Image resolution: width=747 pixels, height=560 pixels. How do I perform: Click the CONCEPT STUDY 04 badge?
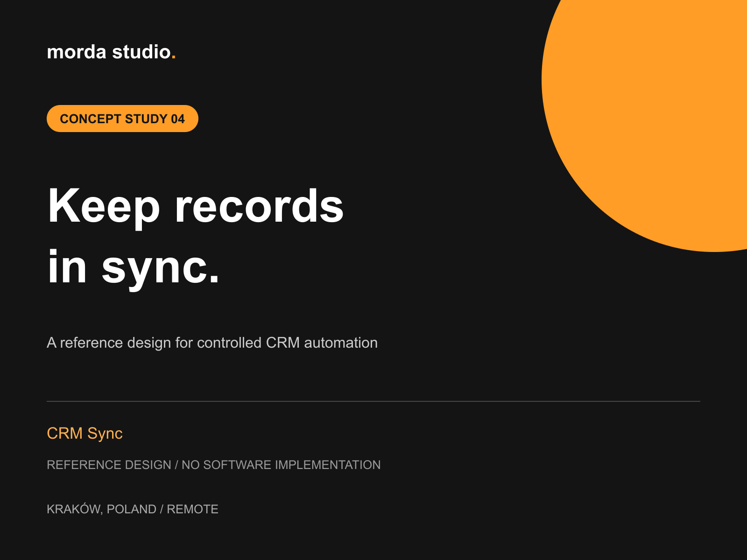pos(122,119)
